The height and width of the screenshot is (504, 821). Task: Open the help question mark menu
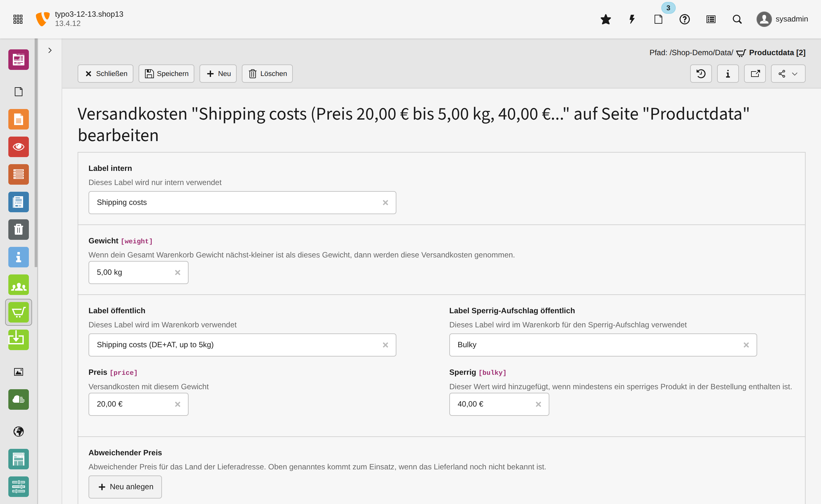tap(684, 19)
